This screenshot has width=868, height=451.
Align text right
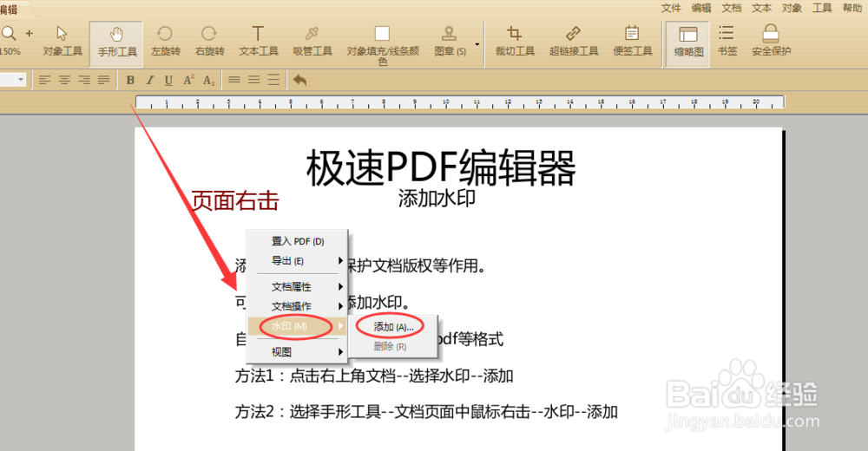[x=83, y=81]
